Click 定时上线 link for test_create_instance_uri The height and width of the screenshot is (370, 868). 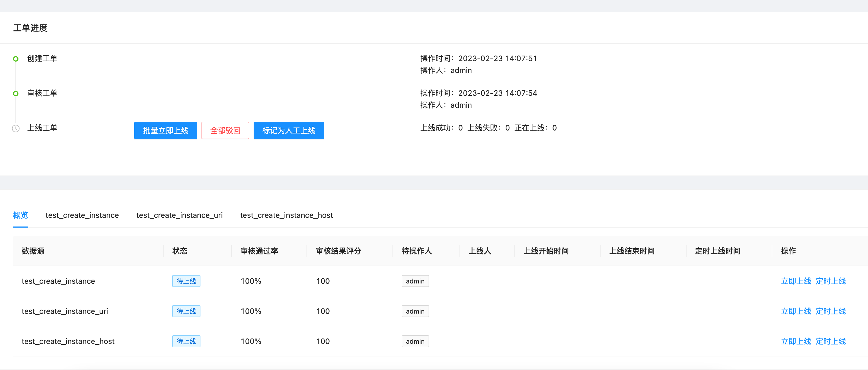[830, 311]
